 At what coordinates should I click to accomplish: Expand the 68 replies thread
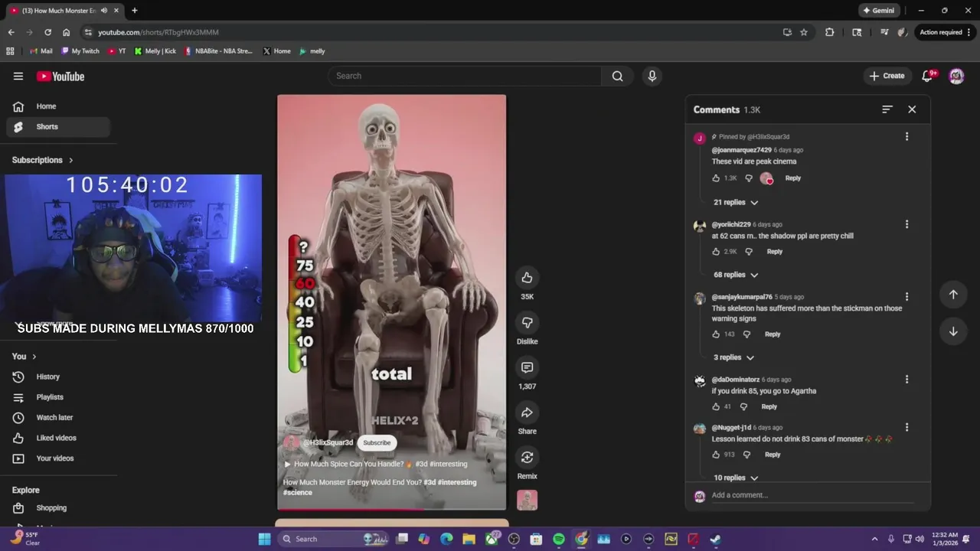(736, 275)
